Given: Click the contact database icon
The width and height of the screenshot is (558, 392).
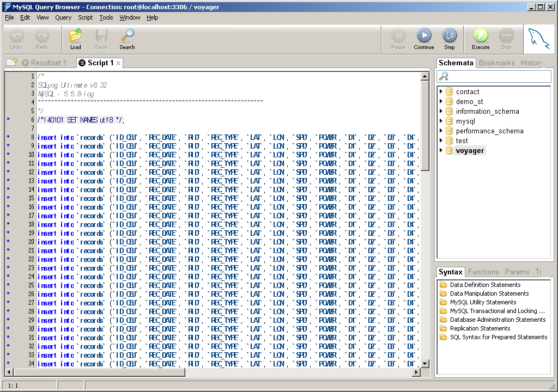Looking at the screenshot, I should tap(449, 91).
